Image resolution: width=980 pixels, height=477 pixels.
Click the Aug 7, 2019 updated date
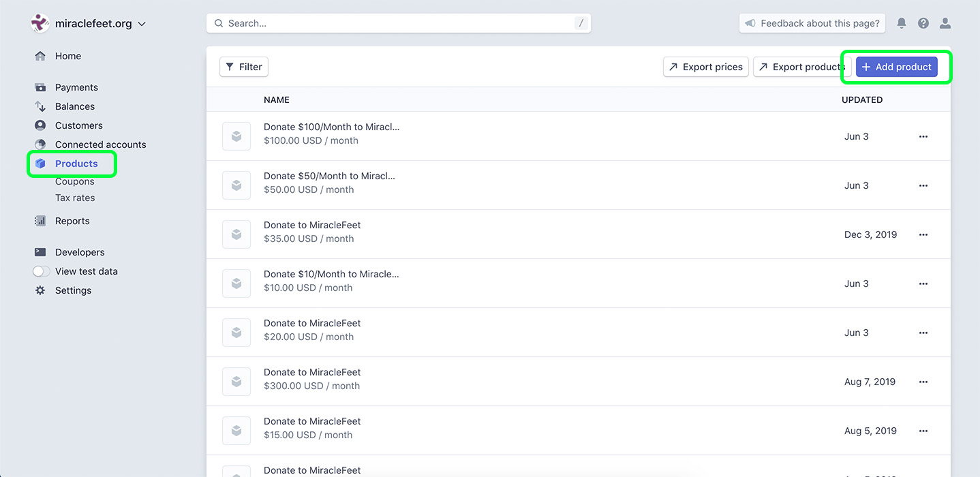870,382
